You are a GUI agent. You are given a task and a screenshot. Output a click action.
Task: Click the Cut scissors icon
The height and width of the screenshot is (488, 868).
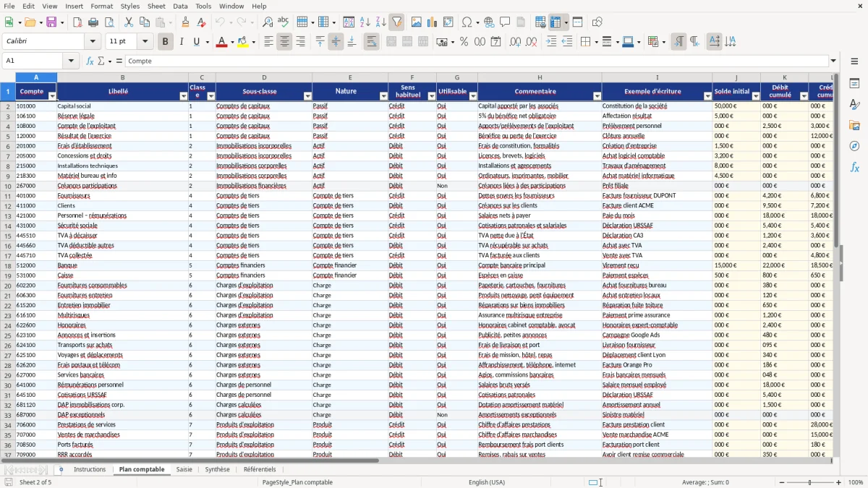tap(129, 22)
